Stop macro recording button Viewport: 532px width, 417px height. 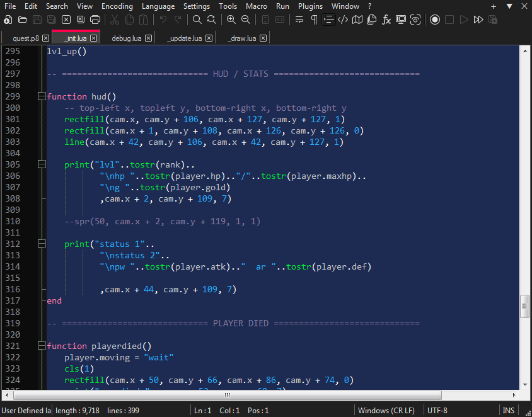(449, 20)
